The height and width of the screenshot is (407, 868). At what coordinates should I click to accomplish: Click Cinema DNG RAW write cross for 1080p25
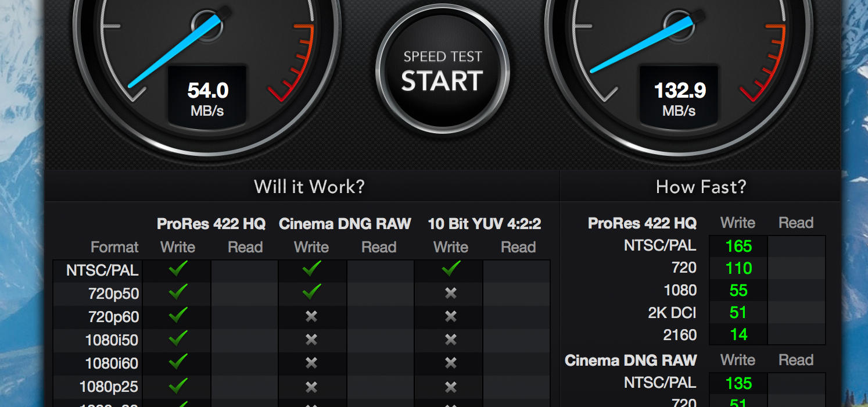pyautogui.click(x=311, y=386)
